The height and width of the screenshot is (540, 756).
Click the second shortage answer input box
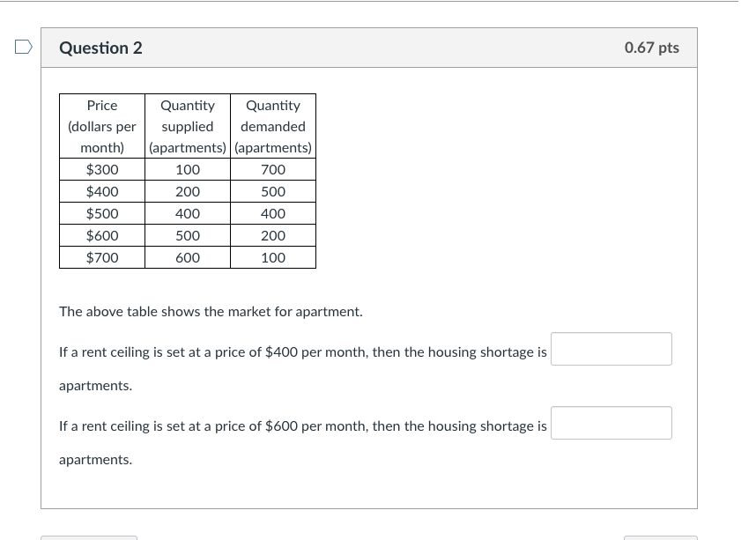(x=611, y=423)
